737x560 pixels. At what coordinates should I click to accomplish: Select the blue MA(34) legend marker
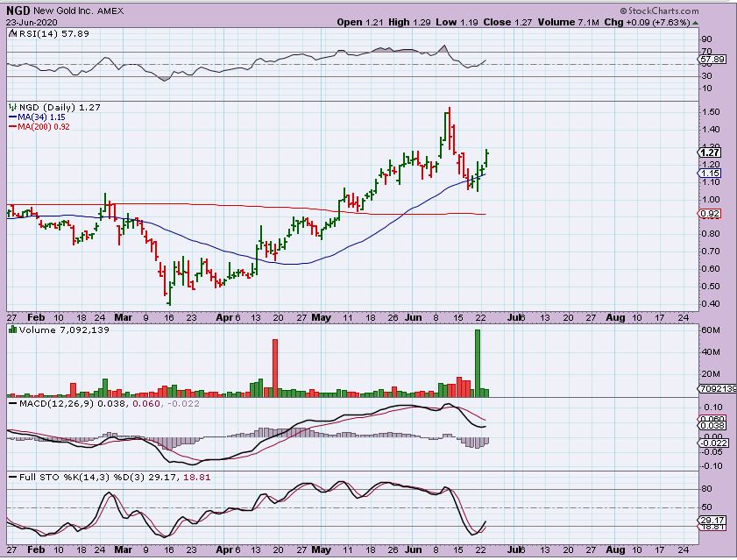(x=12, y=116)
